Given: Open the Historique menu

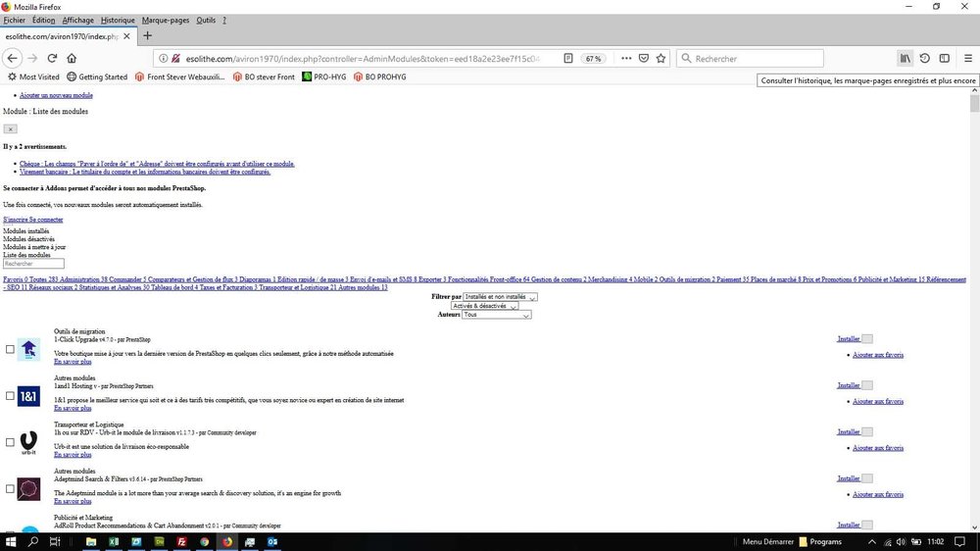Looking at the screenshot, I should click(x=118, y=20).
